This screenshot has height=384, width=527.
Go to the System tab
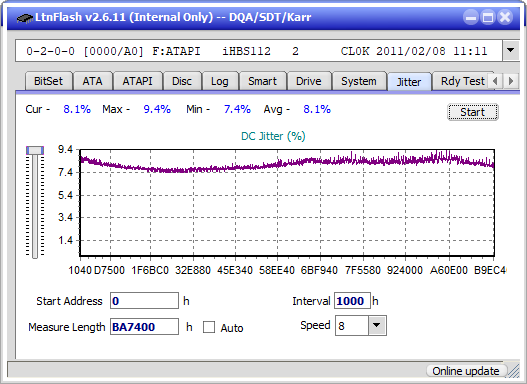pos(359,81)
